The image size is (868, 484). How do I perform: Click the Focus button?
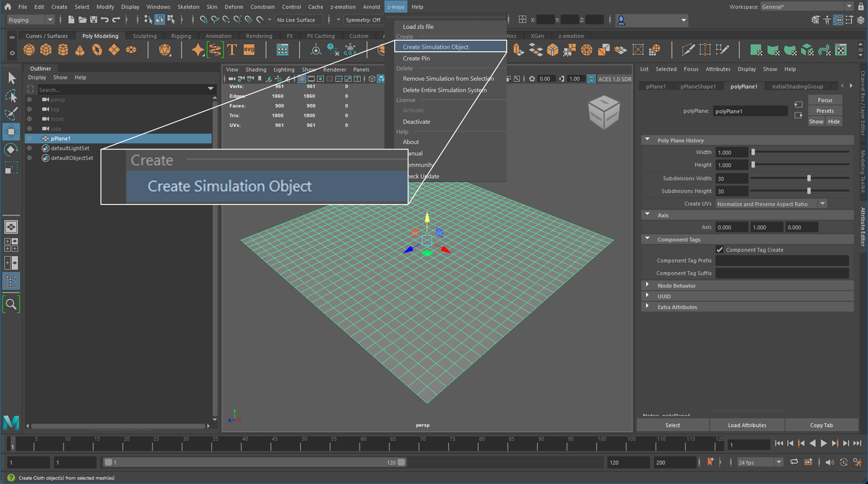coord(825,100)
